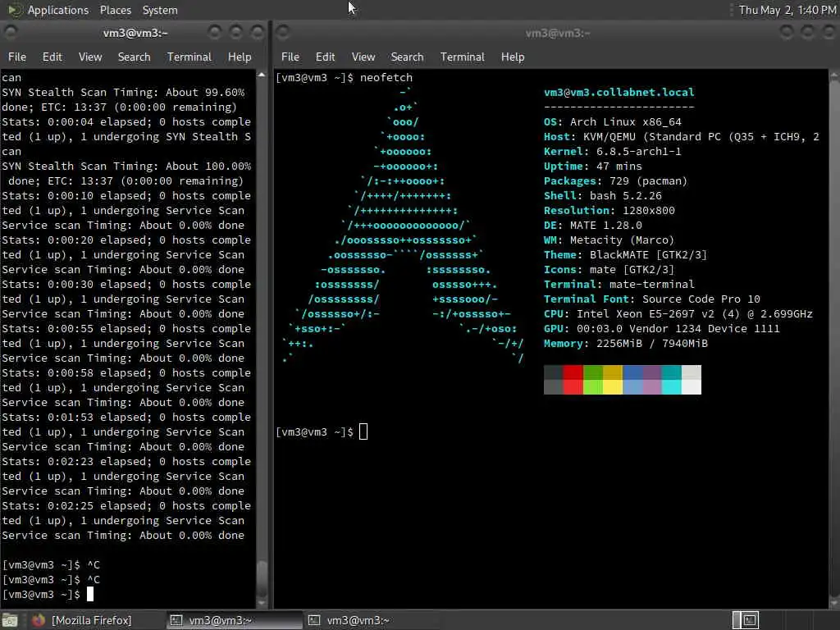Open Edit menu in right neofetch terminal
This screenshot has height=630, width=840.
point(325,57)
